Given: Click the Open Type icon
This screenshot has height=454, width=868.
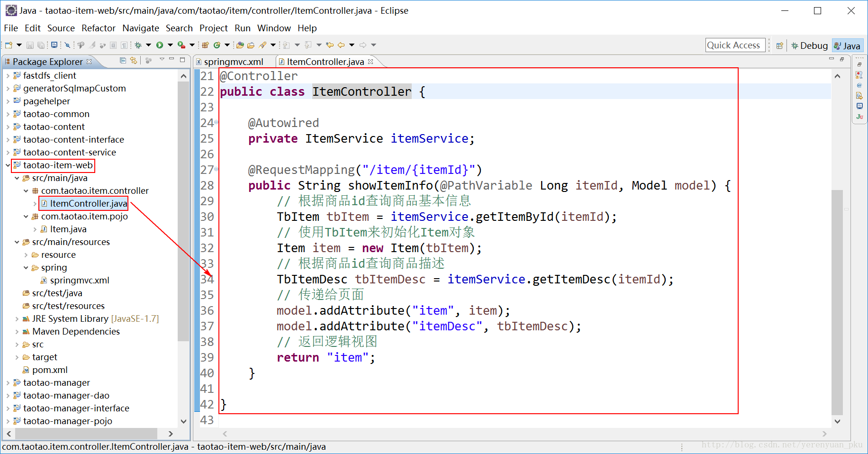Looking at the screenshot, I should pyautogui.click(x=240, y=45).
